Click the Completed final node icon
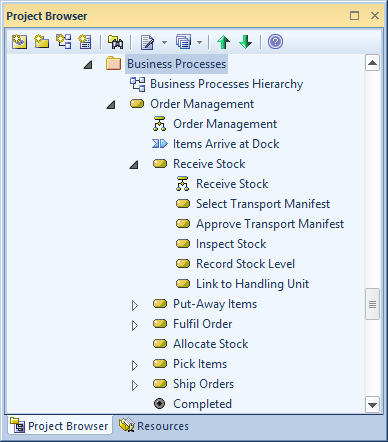The width and height of the screenshot is (388, 442). (x=160, y=404)
